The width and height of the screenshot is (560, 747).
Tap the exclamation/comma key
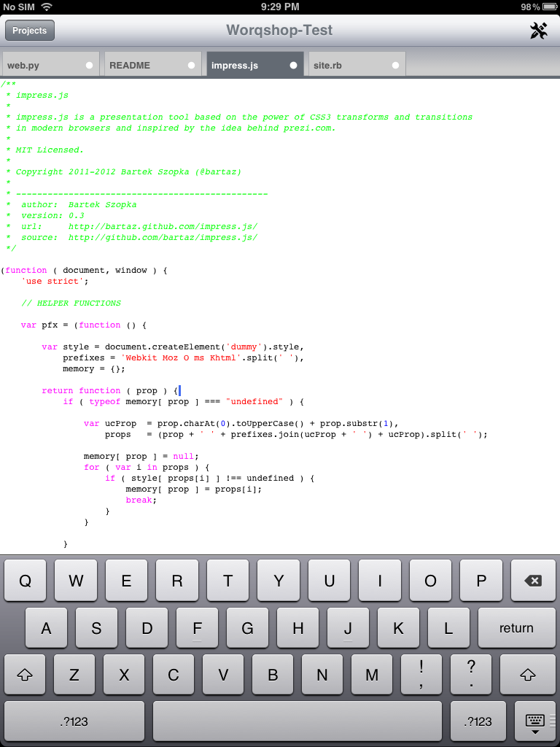coord(421,675)
